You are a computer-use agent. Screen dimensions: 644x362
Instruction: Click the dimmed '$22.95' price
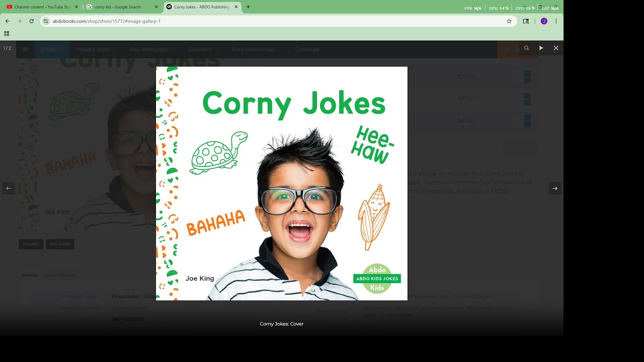coord(466,77)
